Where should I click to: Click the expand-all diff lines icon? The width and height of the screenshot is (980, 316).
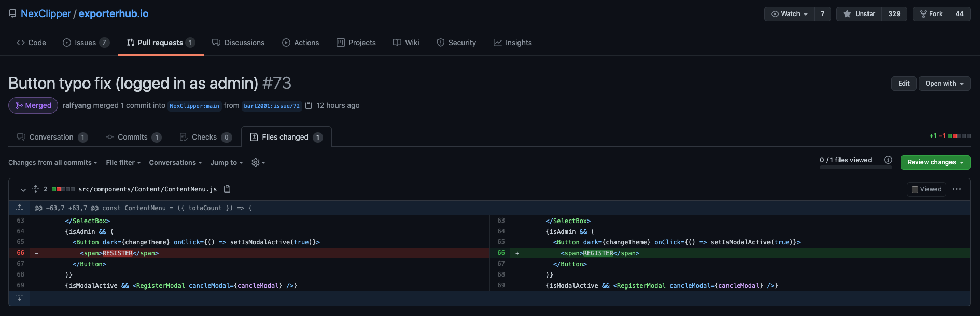[36, 189]
